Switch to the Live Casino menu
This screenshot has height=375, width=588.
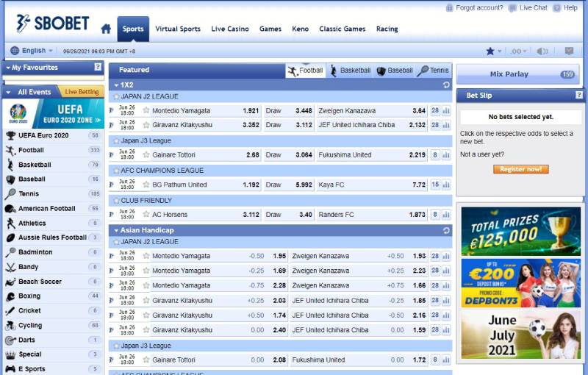[x=229, y=29]
